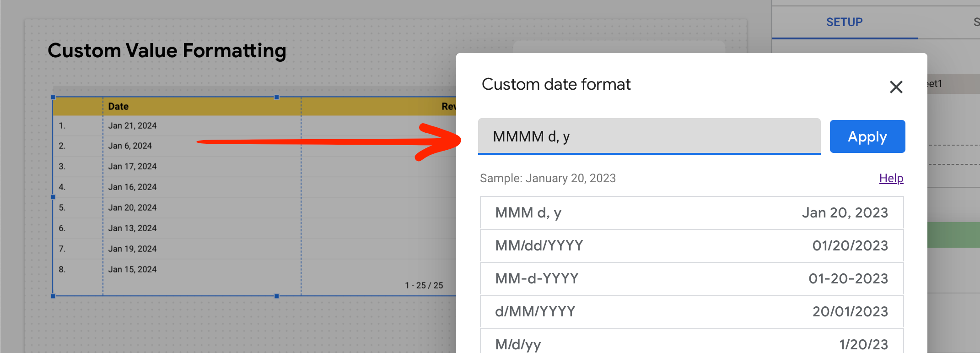Switch to the SETUP tab
The height and width of the screenshot is (353, 980).
[844, 22]
